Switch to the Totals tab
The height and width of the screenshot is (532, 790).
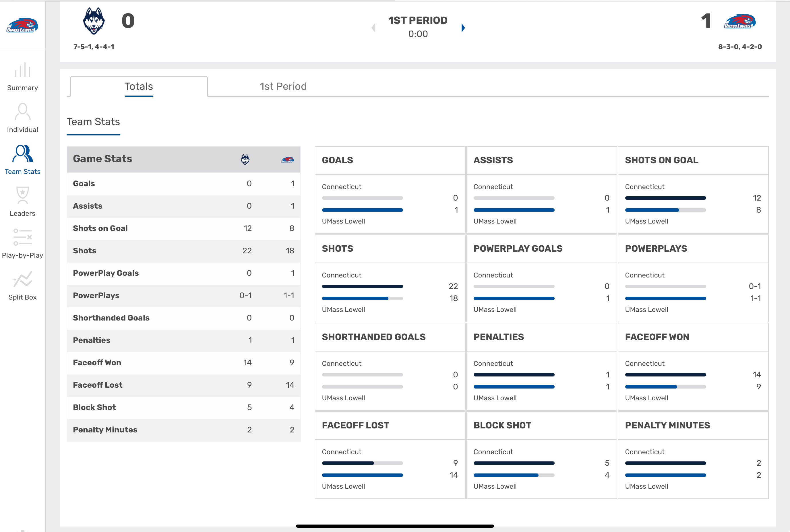click(139, 86)
